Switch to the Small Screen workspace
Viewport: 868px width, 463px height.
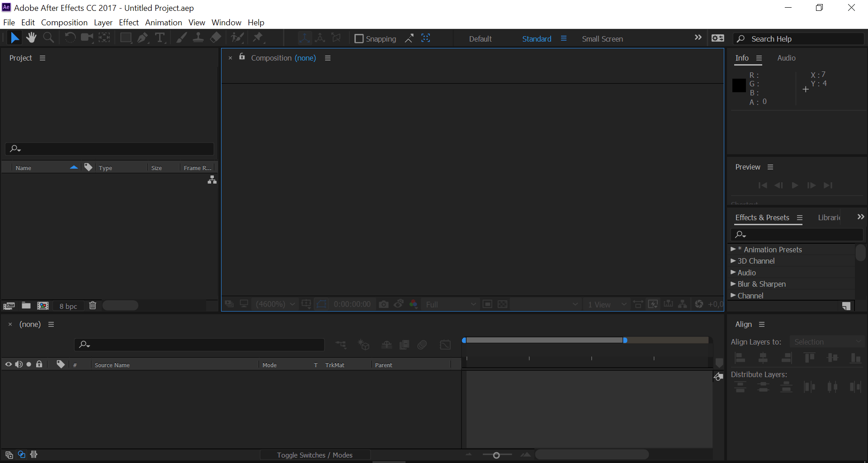click(602, 39)
